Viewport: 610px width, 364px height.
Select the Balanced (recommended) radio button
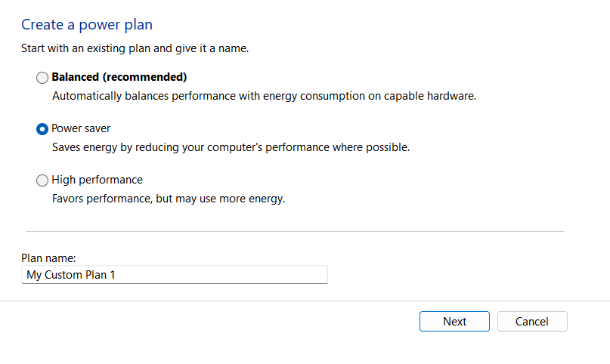tap(42, 78)
